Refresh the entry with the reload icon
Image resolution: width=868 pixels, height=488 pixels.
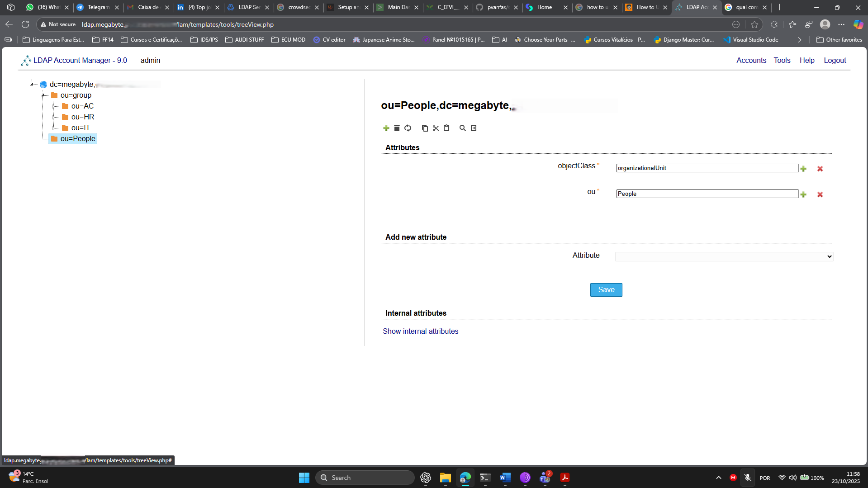coord(408,128)
